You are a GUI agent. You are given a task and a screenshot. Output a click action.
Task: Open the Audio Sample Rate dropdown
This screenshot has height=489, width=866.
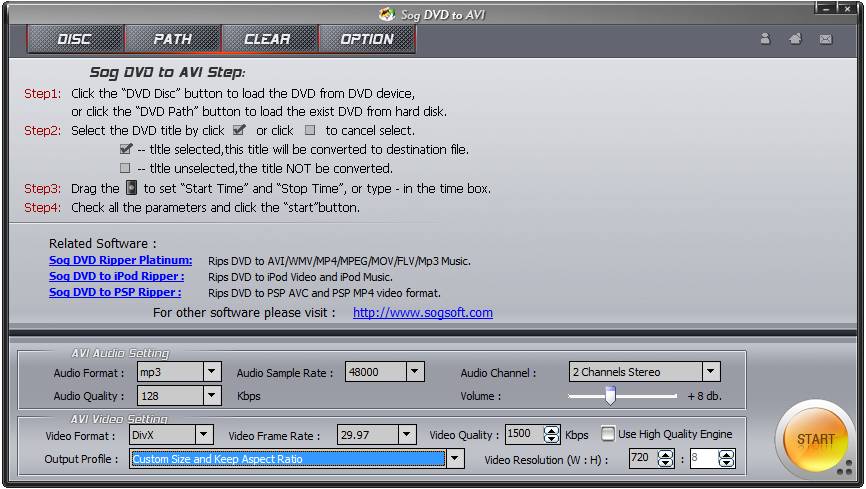point(415,372)
